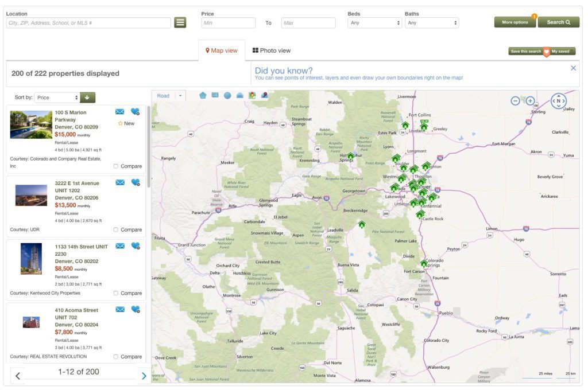Switch to Photo view tab
This screenshot has width=588, height=390.
coord(272,50)
